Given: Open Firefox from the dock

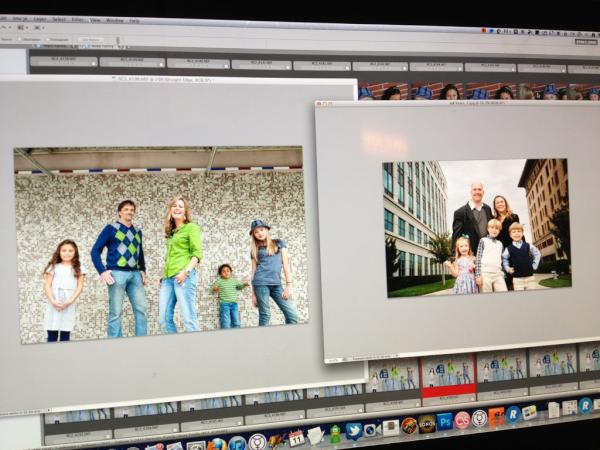Looking at the screenshot, I should pyautogui.click(x=217, y=445).
